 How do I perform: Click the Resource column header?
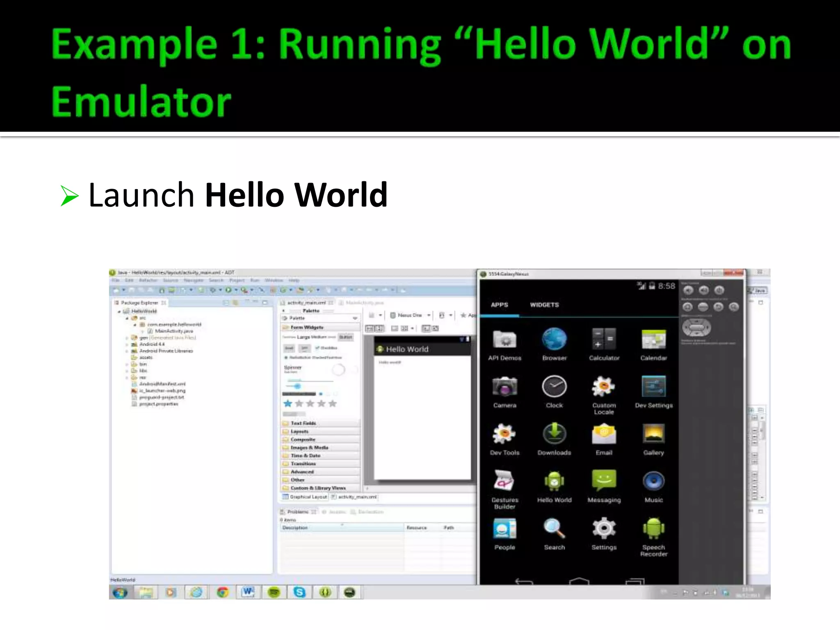pyautogui.click(x=423, y=527)
